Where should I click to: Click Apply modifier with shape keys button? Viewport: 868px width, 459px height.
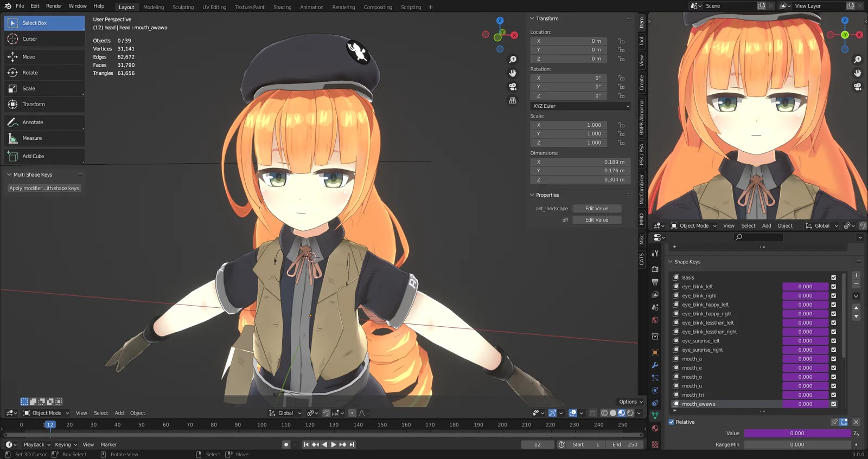pyautogui.click(x=44, y=188)
